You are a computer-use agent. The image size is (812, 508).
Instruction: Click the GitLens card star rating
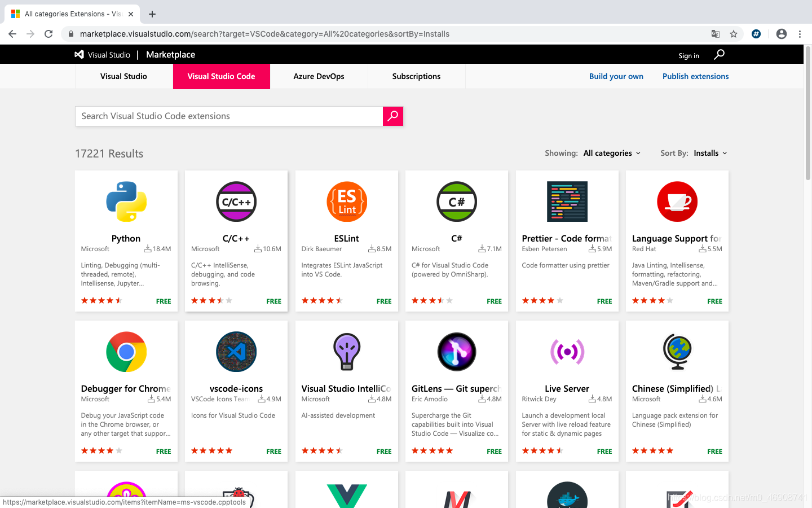[x=433, y=451]
